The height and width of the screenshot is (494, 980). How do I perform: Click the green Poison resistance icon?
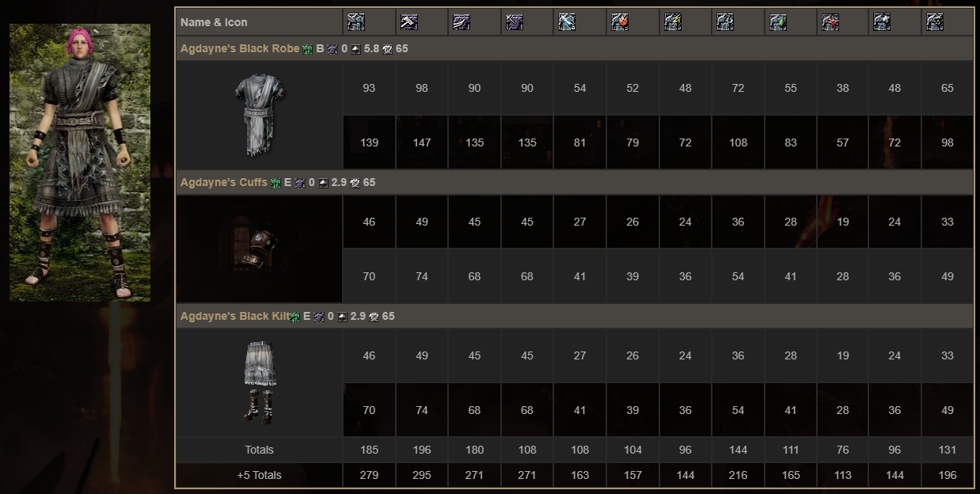(777, 22)
